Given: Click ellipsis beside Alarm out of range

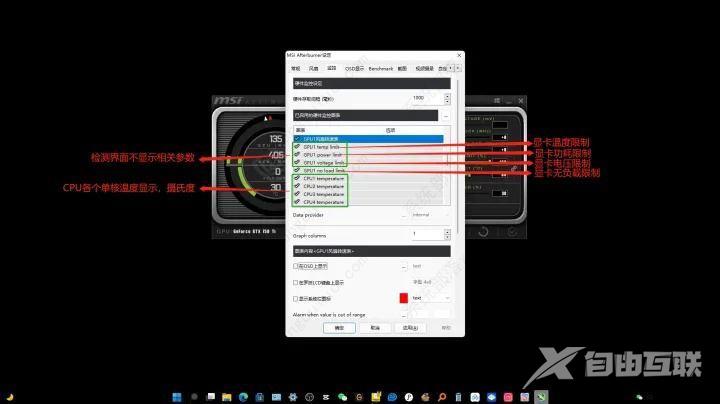Looking at the screenshot, I should pyautogui.click(x=404, y=315).
